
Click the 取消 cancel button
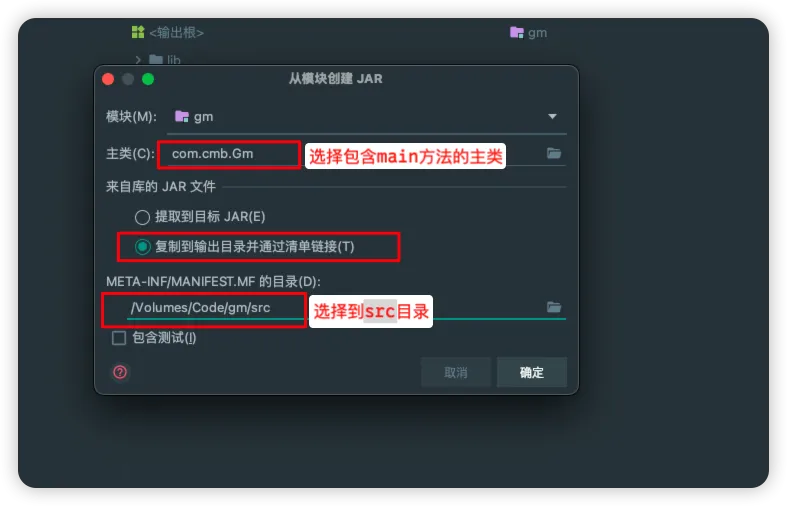[455, 372]
